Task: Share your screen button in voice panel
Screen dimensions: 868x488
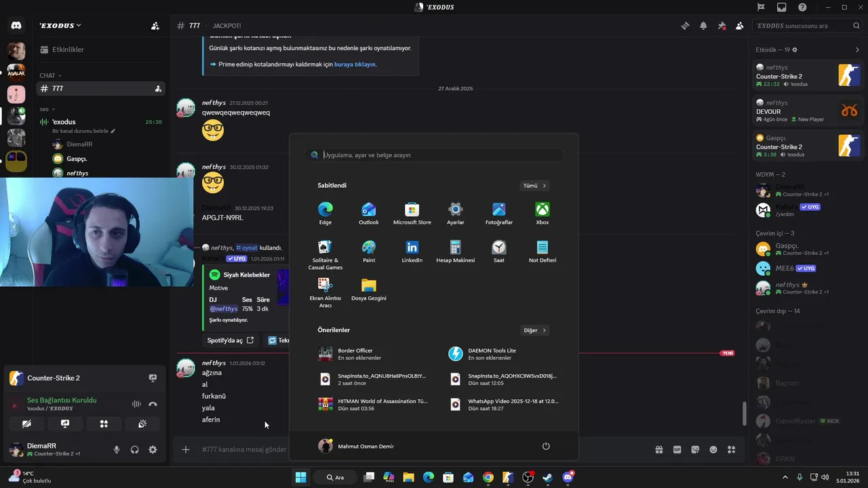Action: pyautogui.click(x=65, y=424)
